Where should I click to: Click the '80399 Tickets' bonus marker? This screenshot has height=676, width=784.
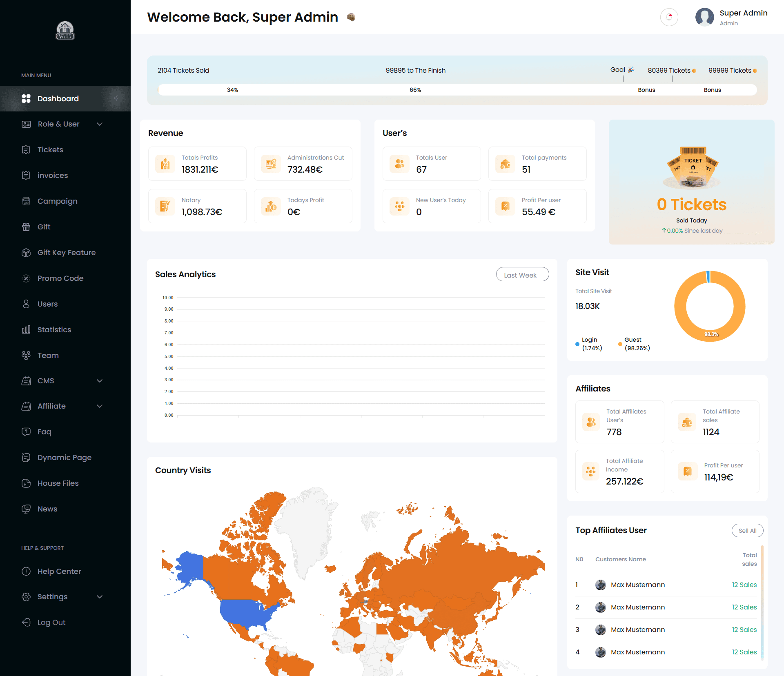672,70
